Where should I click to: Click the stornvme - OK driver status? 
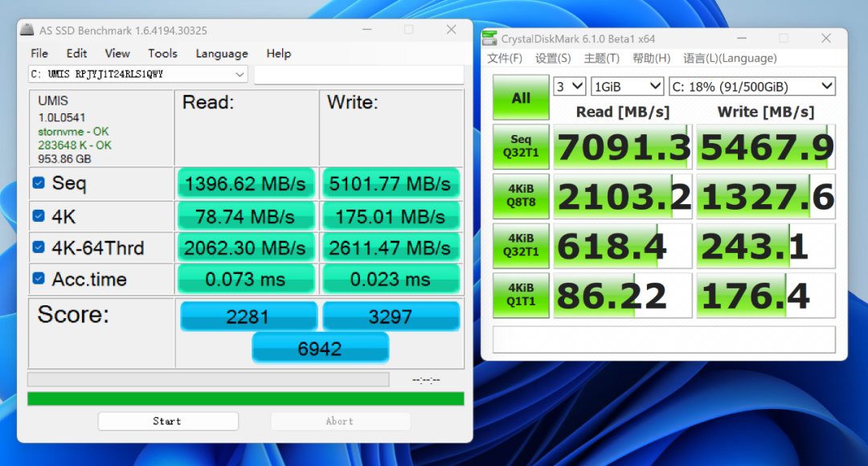coord(73,132)
